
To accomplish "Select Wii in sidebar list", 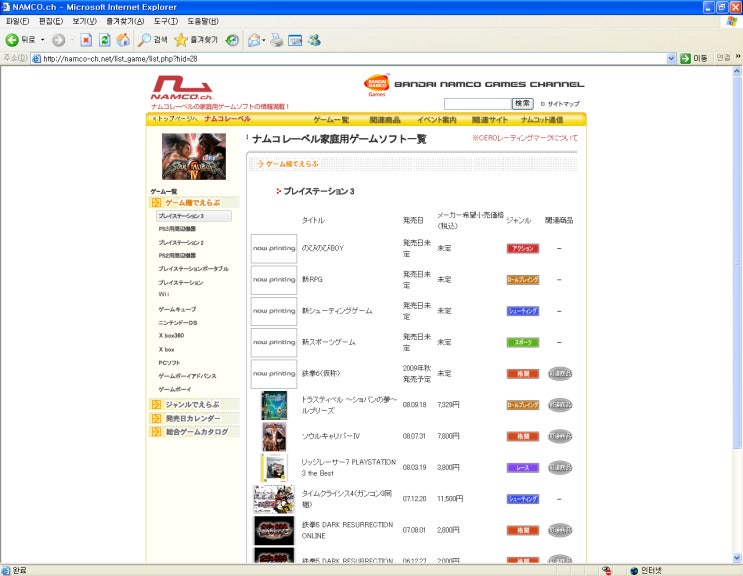I will 163,294.
